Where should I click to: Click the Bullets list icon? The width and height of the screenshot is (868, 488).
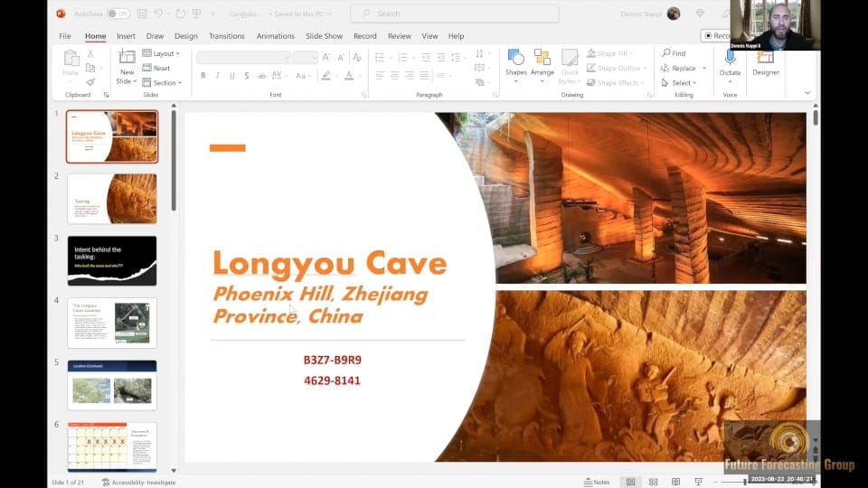tap(380, 57)
